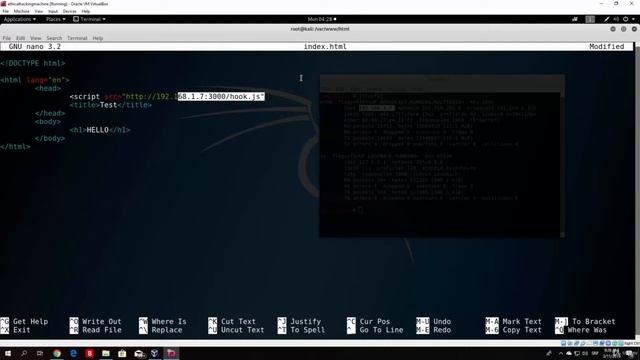The height and width of the screenshot is (360, 640).
Task: Open the Places menu
Action: tap(55, 19)
